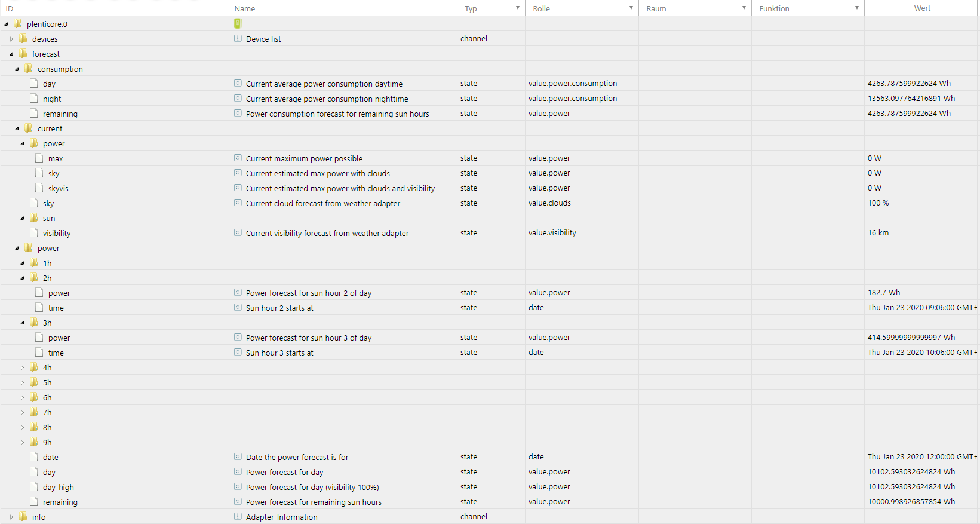Expand the 9h forecast folder
This screenshot has height=524, width=980.
click(x=22, y=442)
